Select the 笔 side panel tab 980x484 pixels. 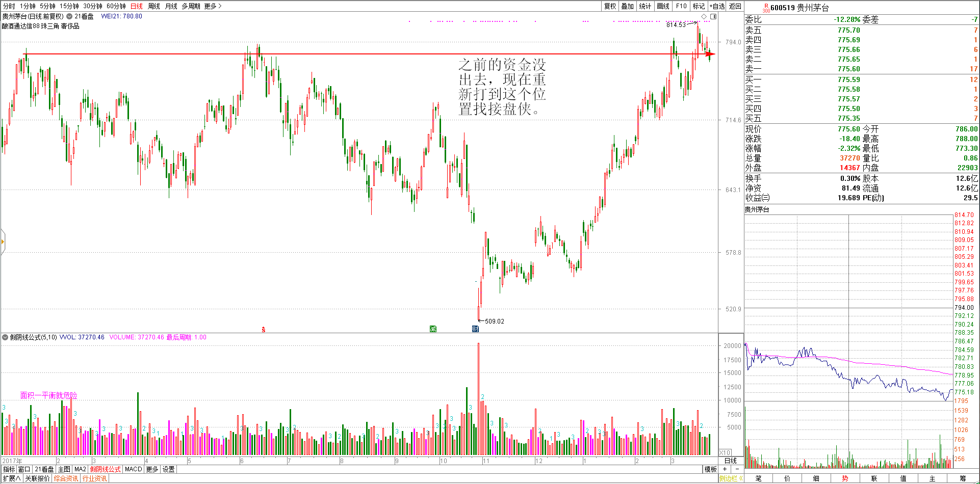tap(759, 478)
